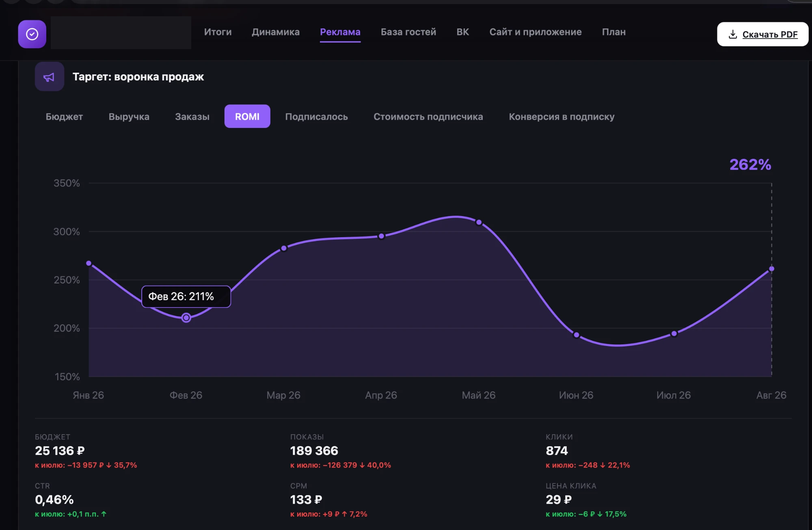Click the Авг 26 data point

pyautogui.click(x=771, y=269)
